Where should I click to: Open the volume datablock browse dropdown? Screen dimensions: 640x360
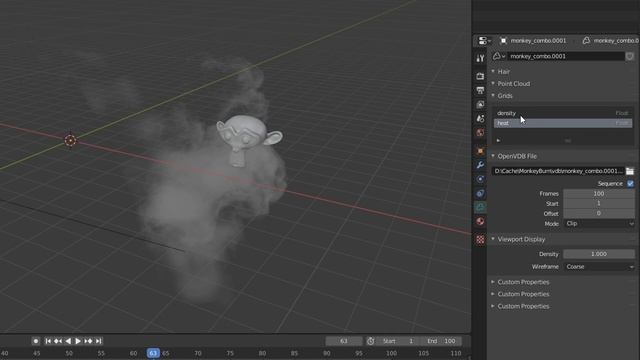[499, 56]
